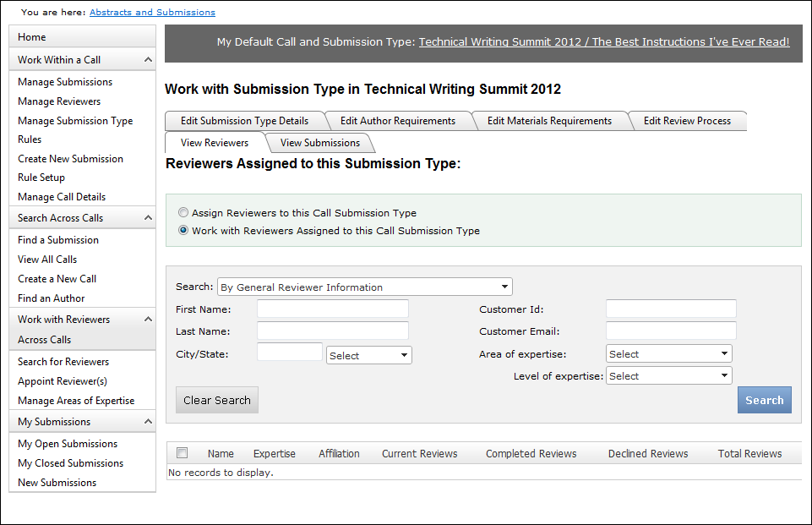
Task: Switch to Edit Review Process tab
Action: coord(686,121)
